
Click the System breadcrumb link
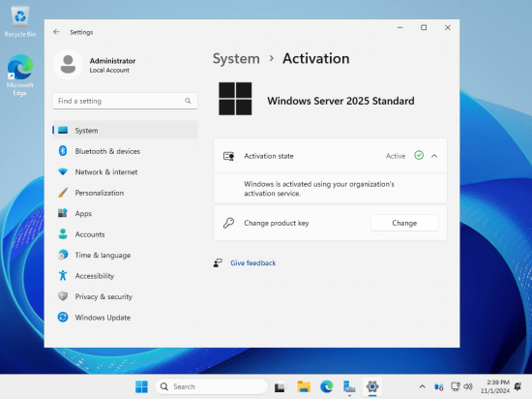[x=236, y=59]
